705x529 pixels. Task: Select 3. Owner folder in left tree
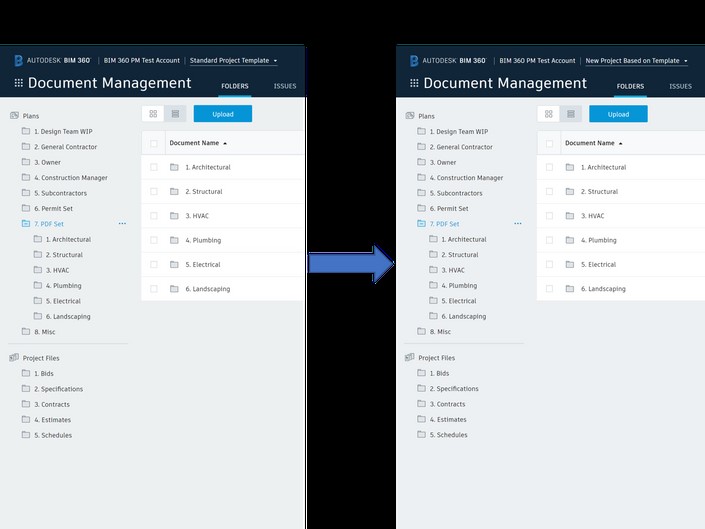[x=47, y=162]
